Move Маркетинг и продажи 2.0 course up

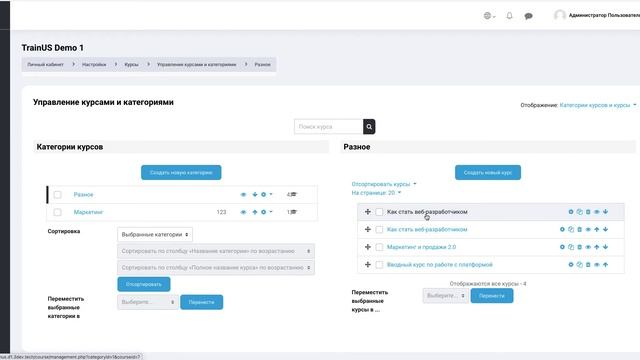(x=597, y=247)
